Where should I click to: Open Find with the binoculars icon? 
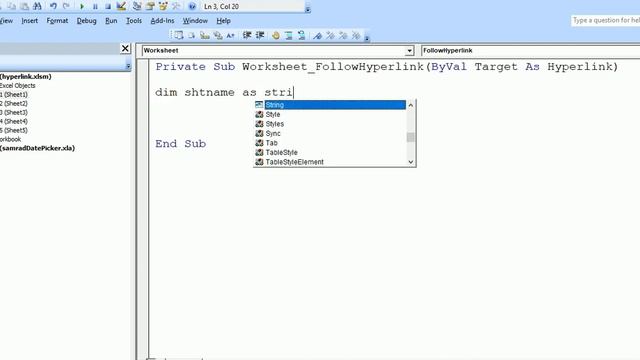coord(37,7)
